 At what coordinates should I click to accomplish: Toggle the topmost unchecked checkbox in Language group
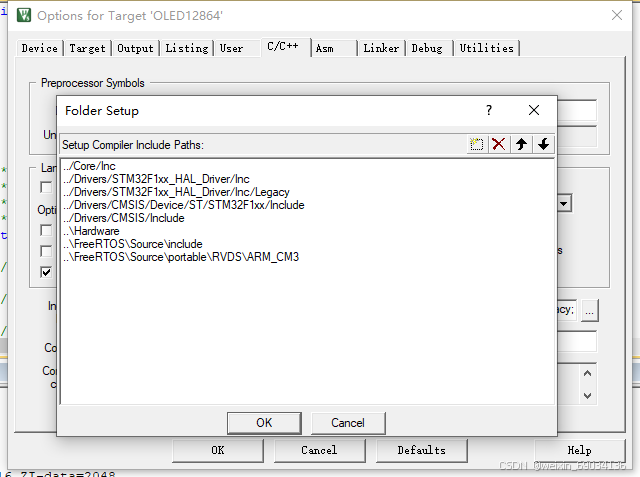tap(46, 187)
